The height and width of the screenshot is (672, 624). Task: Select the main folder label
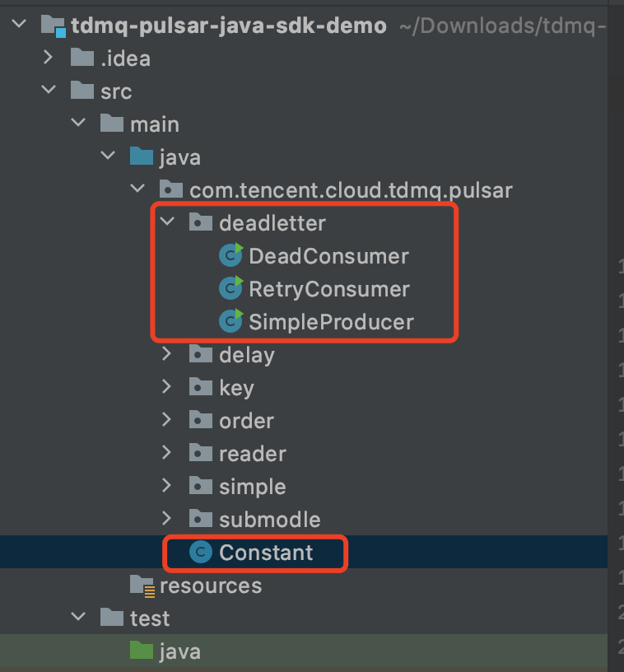[155, 124]
